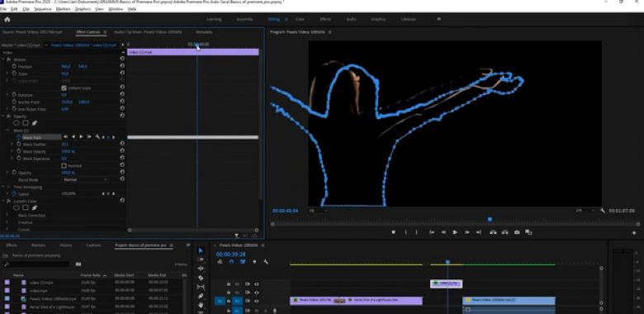644x314 pixels.
Task: Expand the Basic Correction section
Action: (x=7, y=216)
